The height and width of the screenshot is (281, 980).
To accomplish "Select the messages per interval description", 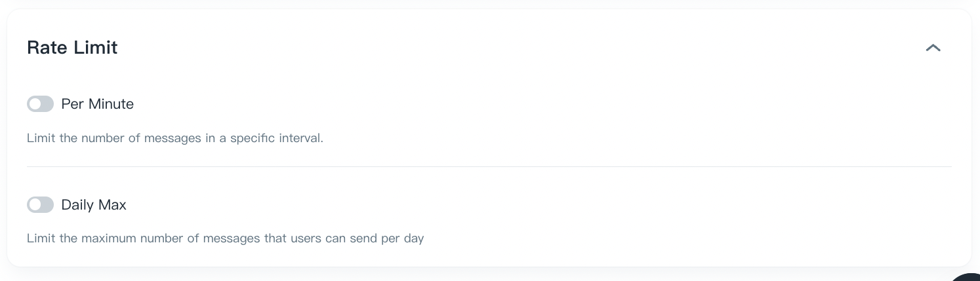I will [174, 139].
